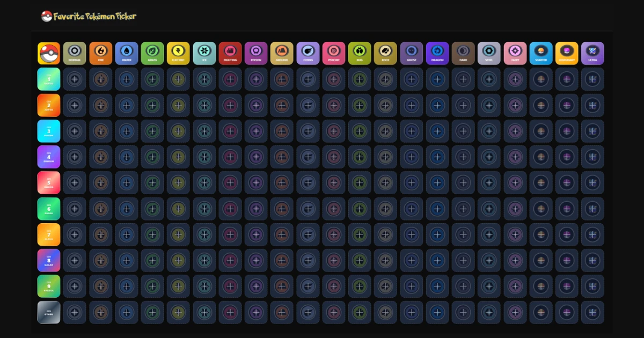The height and width of the screenshot is (338, 644).
Task: Add a Starter Pokémon in the Gen 2 row
Action: click(541, 105)
